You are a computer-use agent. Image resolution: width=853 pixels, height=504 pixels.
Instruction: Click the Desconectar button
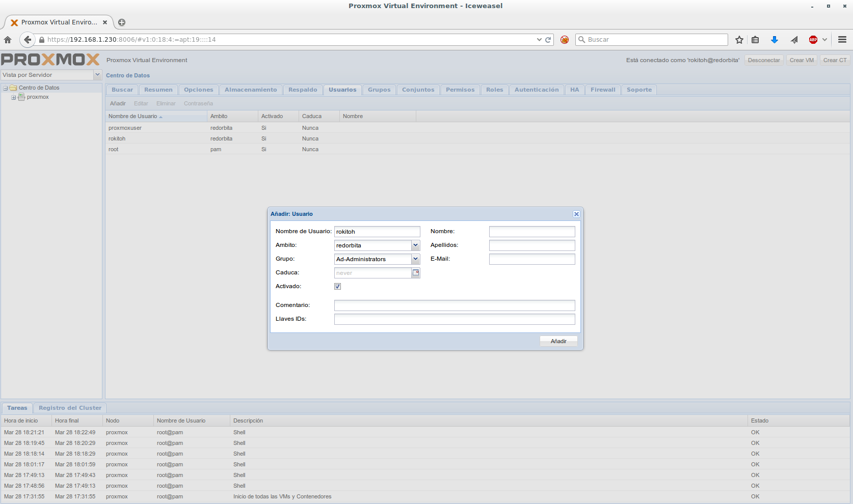pyautogui.click(x=763, y=60)
